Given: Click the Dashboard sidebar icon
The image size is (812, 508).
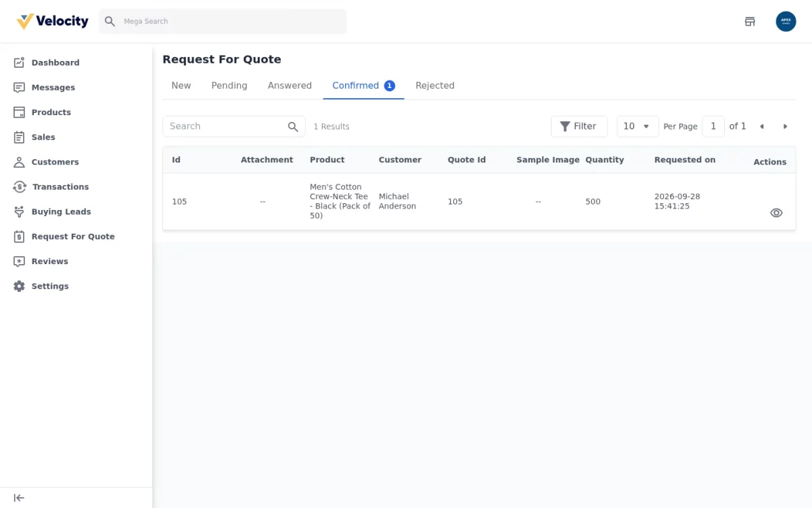Looking at the screenshot, I should point(19,62).
